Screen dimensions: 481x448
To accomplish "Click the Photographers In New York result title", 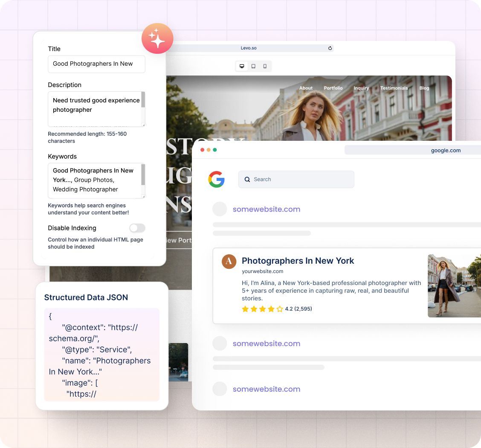I will coord(298,261).
